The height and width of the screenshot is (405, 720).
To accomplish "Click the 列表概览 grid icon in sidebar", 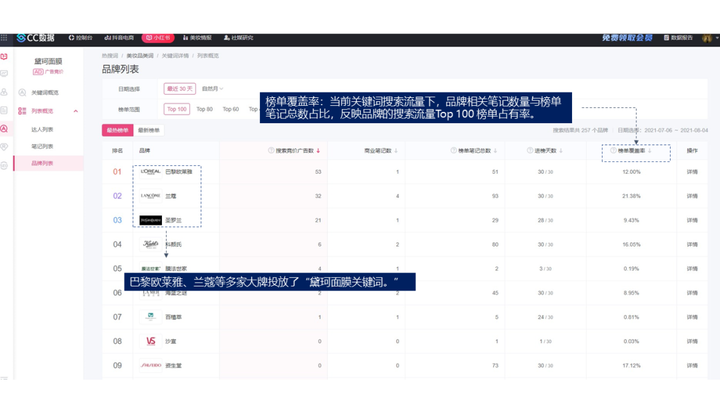I will coord(22,111).
